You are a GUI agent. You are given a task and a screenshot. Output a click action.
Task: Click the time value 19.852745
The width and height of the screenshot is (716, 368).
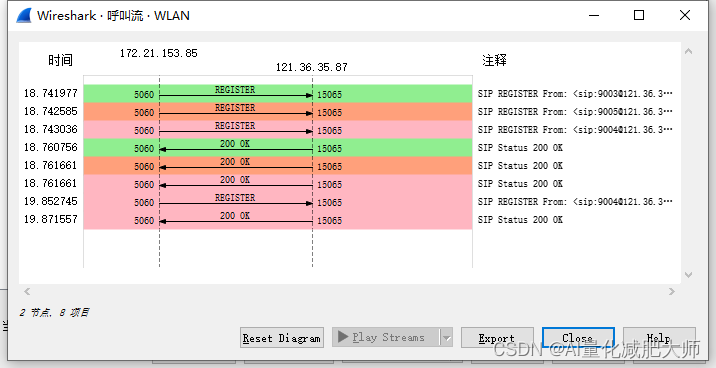tap(51, 201)
